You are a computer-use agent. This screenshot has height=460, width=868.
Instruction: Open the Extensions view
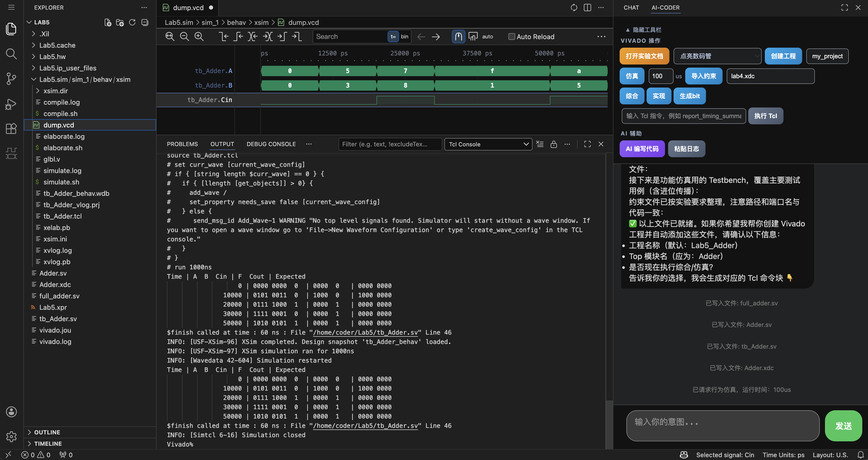(x=11, y=129)
